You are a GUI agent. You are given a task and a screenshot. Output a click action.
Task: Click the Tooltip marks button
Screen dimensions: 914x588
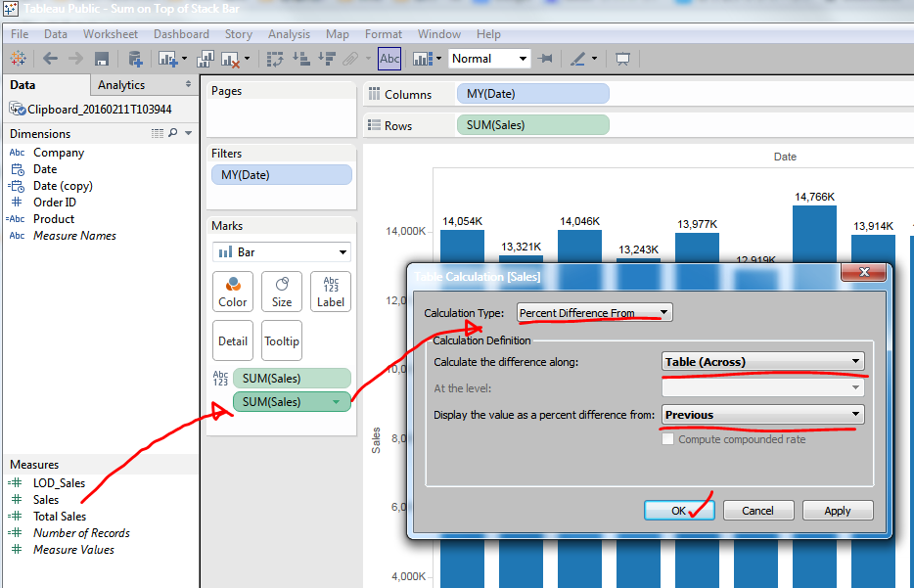pyautogui.click(x=282, y=340)
